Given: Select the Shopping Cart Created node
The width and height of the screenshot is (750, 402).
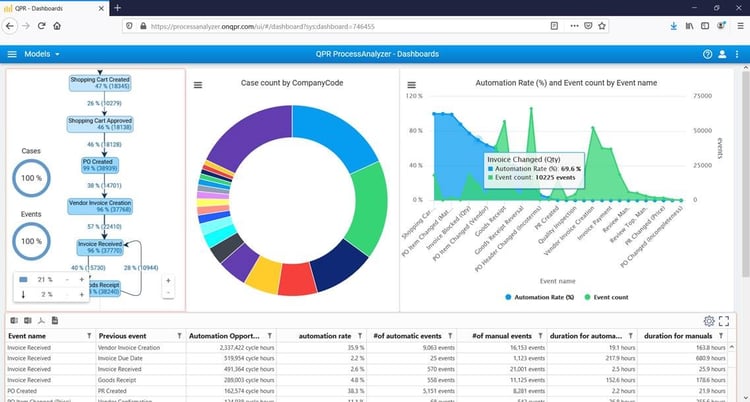Looking at the screenshot, I should tap(100, 83).
